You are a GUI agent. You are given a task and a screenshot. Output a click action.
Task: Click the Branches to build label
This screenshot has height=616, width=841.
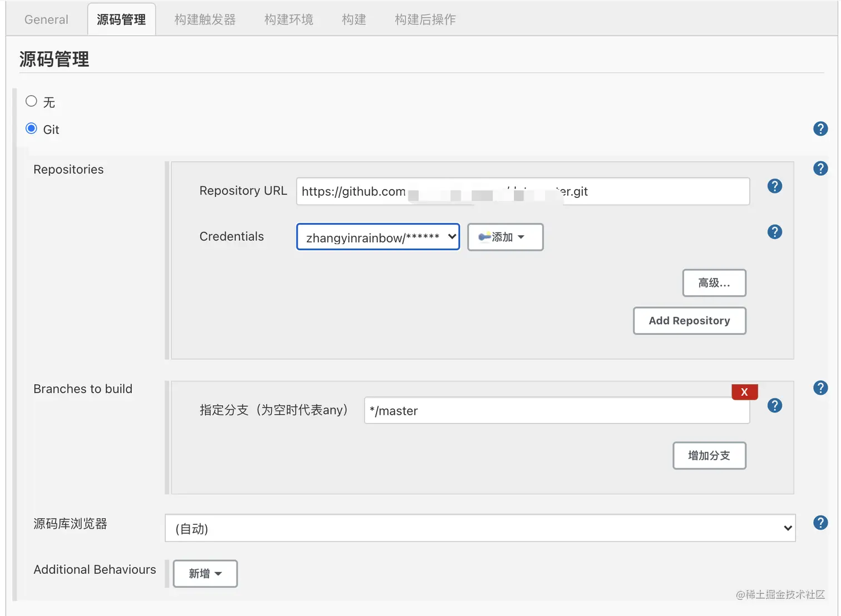[x=83, y=389]
